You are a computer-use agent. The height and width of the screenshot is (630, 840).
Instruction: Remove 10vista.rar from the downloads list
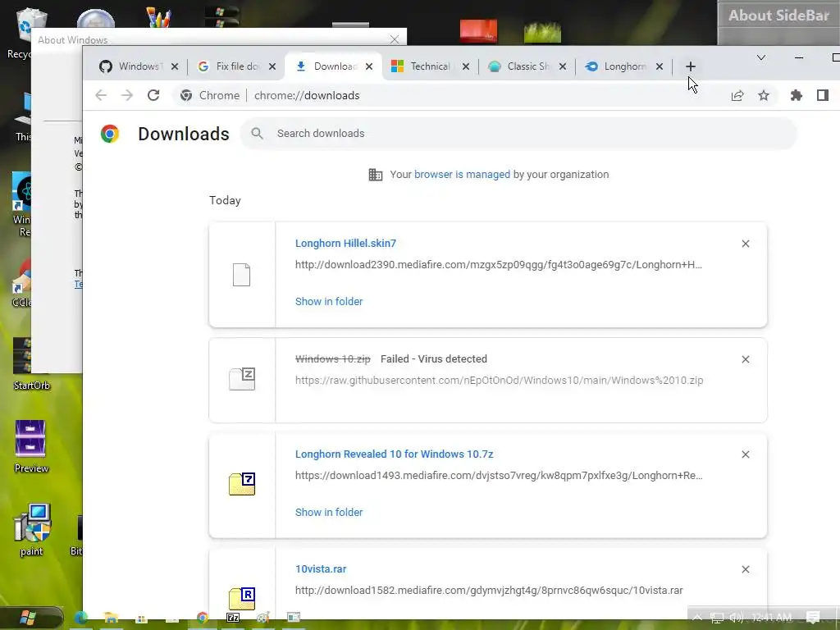pyautogui.click(x=745, y=569)
